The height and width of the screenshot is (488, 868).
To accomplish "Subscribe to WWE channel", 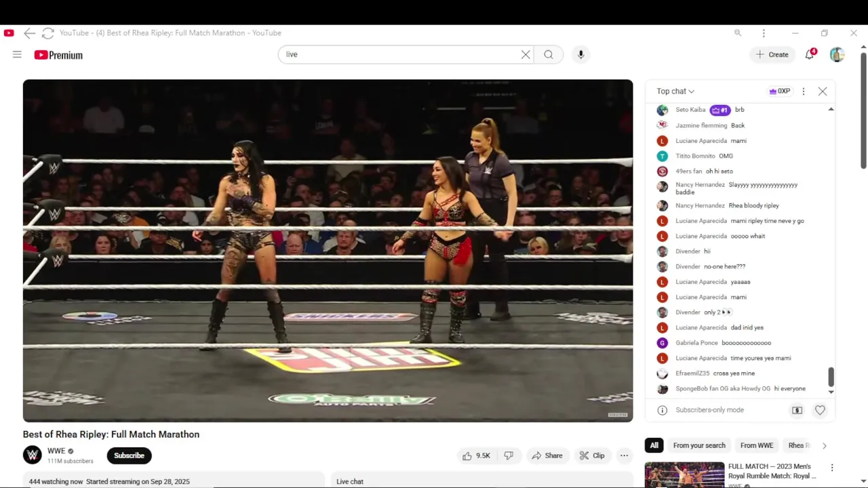I will (x=129, y=455).
